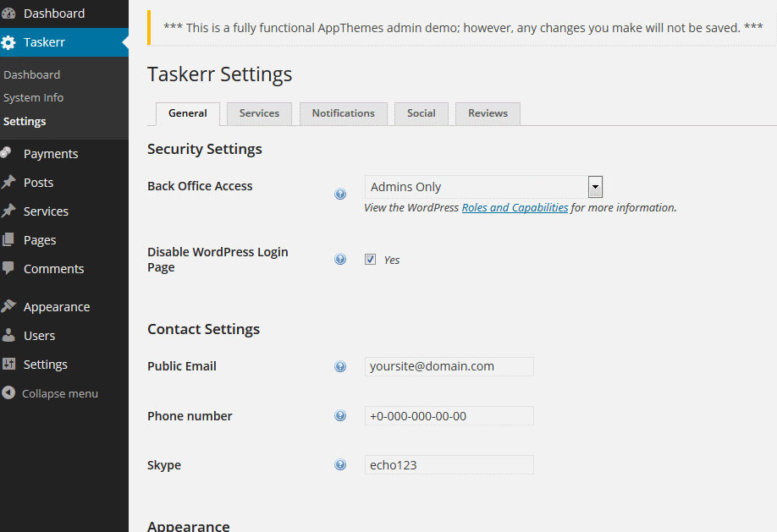Open the Social tab
Screen dimensions: 777x532
coord(422,113)
